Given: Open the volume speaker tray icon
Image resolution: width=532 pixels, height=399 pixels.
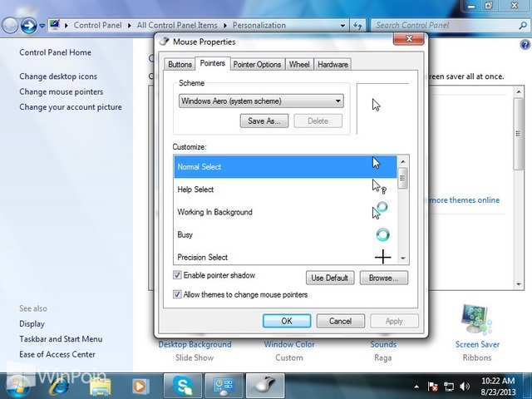Looking at the screenshot, I should (465, 386).
